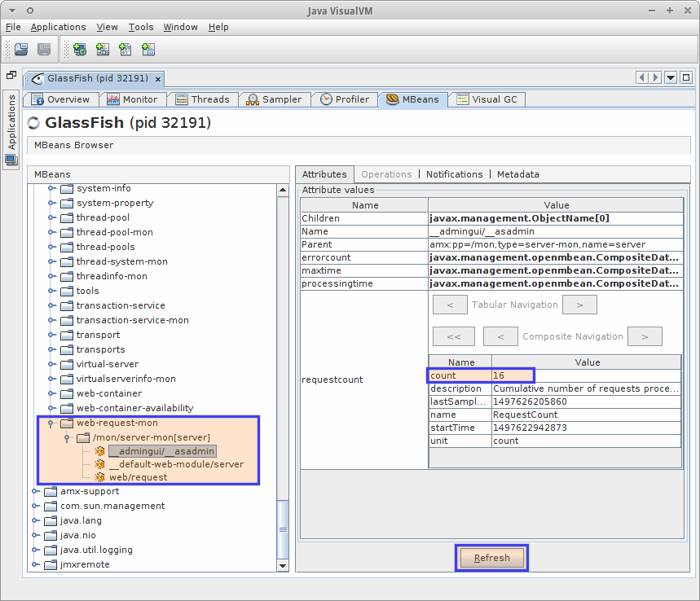
Task: Close the GlassFish (pid 32191) tab
Action: click(x=158, y=79)
